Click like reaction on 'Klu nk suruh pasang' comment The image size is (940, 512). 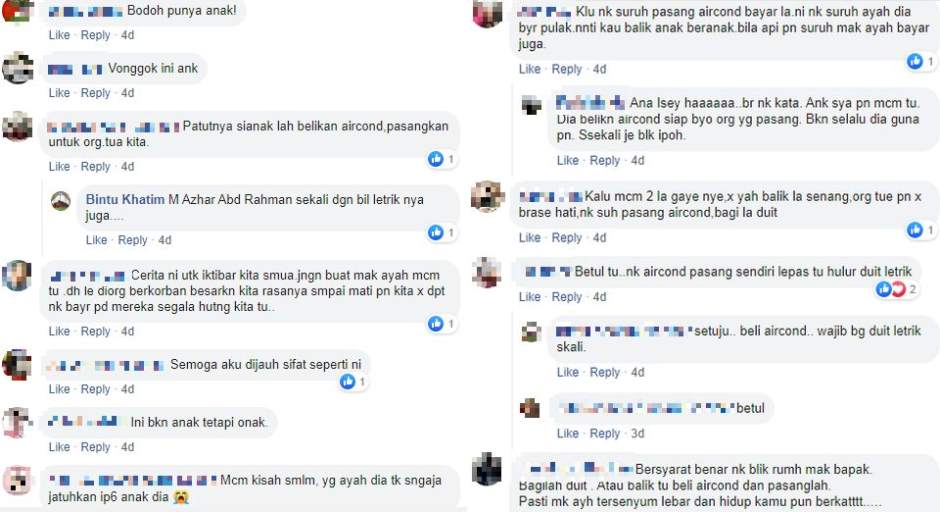[x=915, y=61]
